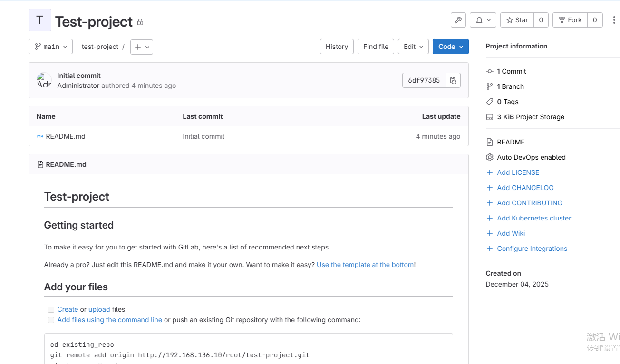Toggle the checkbox beside Add files using command line

pyautogui.click(x=51, y=320)
